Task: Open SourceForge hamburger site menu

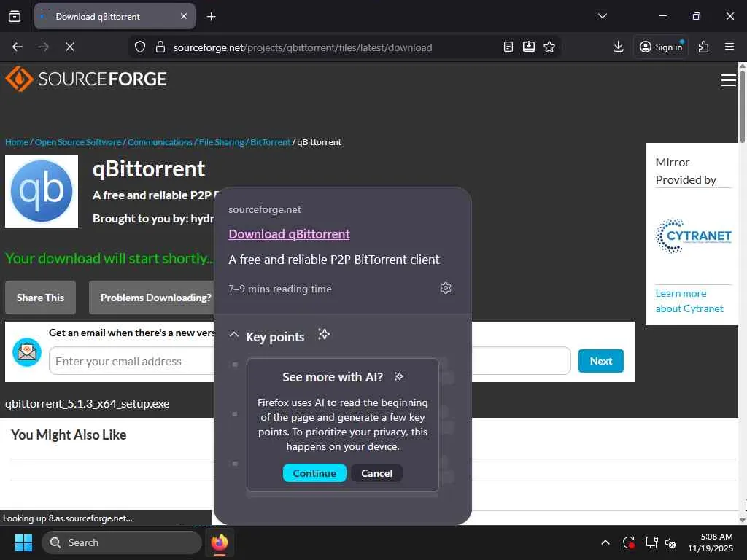Action: coord(729,80)
